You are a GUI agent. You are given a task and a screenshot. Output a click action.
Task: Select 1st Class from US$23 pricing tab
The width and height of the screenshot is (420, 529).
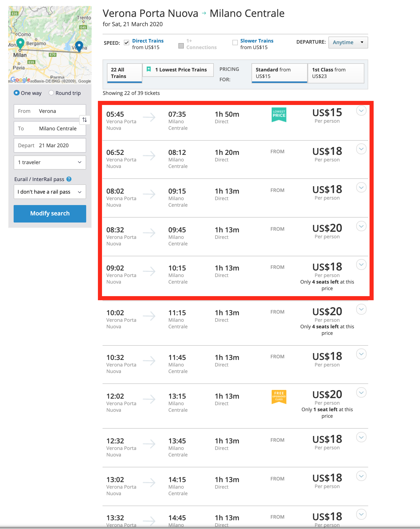click(x=336, y=73)
